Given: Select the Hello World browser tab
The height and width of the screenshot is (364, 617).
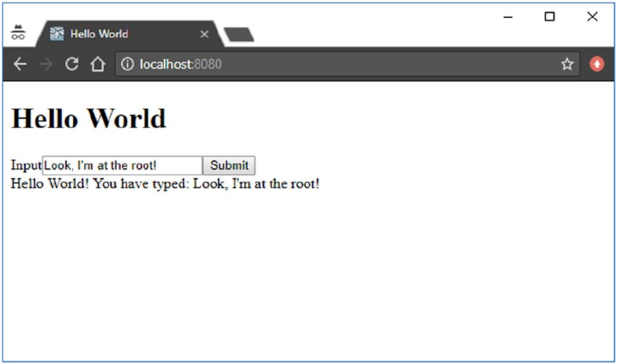Looking at the screenshot, I should pyautogui.click(x=130, y=33).
